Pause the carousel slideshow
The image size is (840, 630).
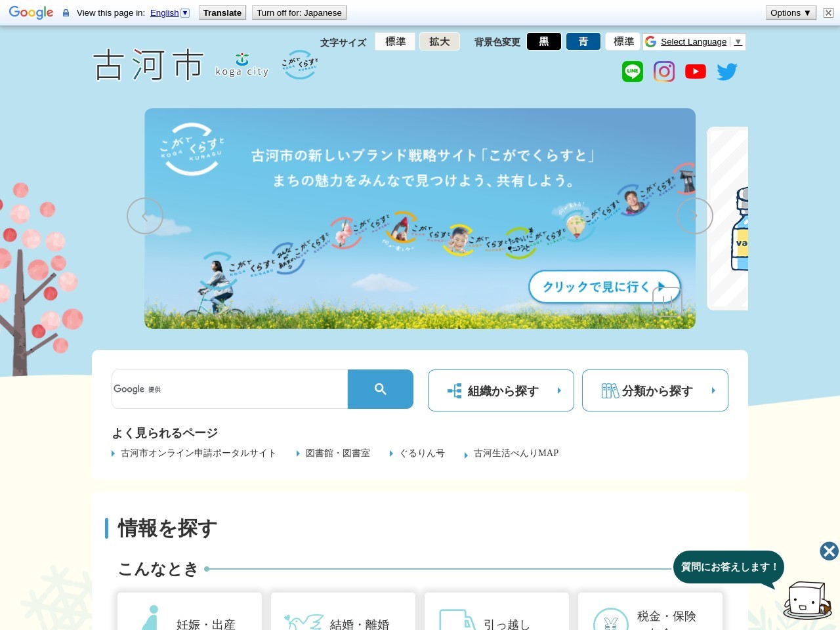pyautogui.click(x=667, y=302)
